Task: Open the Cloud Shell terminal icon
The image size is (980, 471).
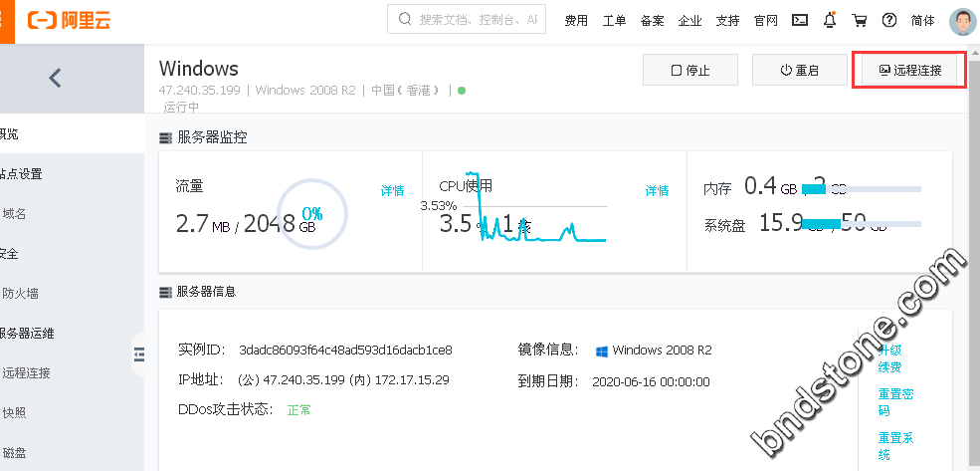Action: pyautogui.click(x=799, y=20)
